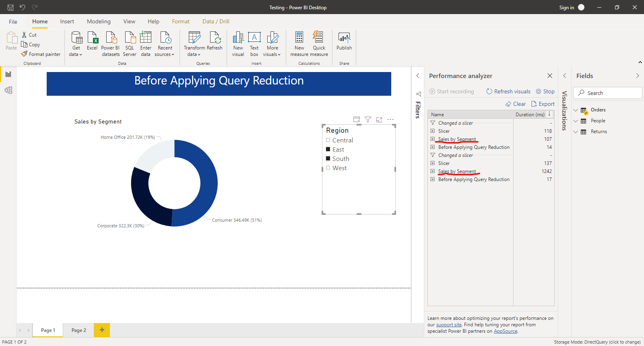Open slicer filter icon above Region

[368, 119]
